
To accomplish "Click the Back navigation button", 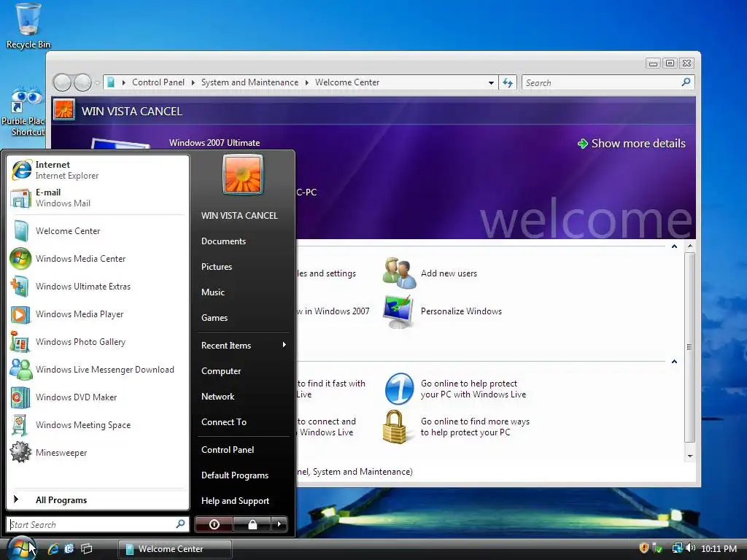I will click(62, 83).
